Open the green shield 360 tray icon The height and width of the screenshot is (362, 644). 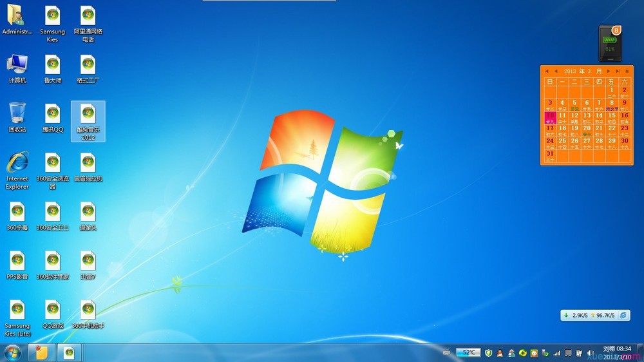tap(488, 353)
